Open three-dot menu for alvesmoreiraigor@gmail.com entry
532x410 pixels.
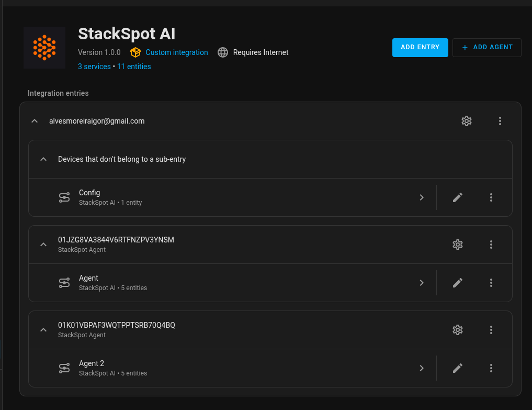point(500,121)
